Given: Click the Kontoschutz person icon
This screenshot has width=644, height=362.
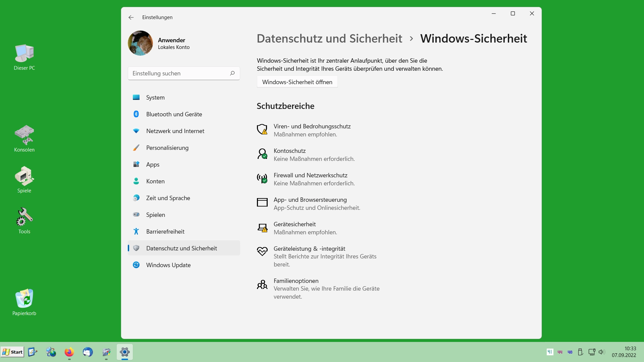Looking at the screenshot, I should point(262,154).
